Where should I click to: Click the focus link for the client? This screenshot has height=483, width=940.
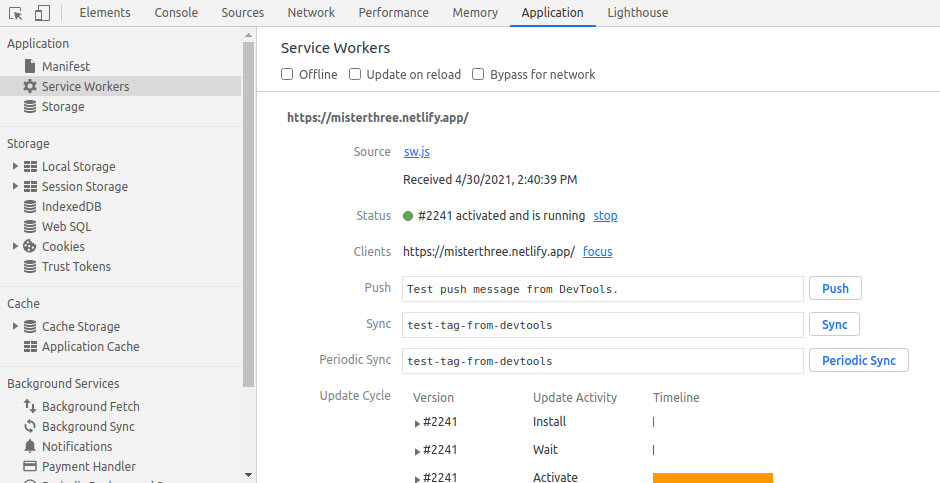point(598,252)
